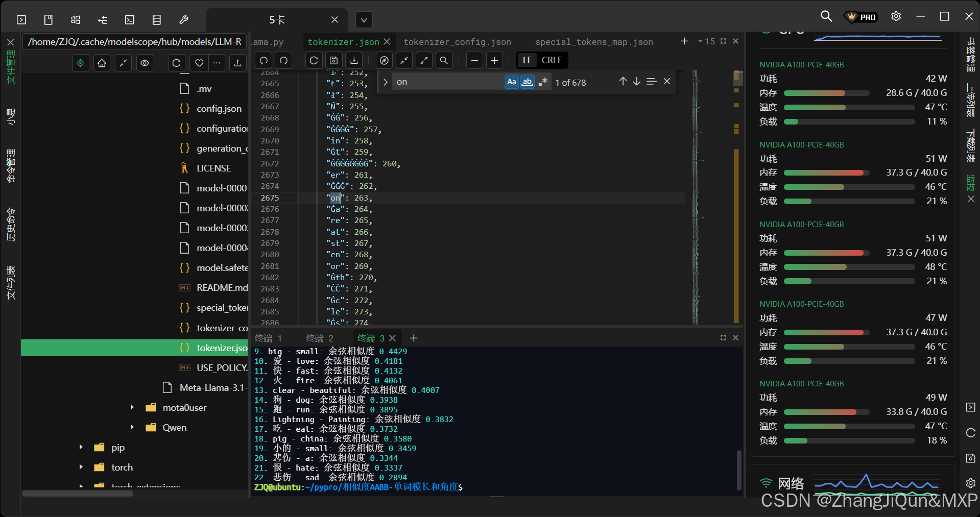980x517 pixels.
Task: Unfold all code with the expand icon
Action: click(x=424, y=60)
